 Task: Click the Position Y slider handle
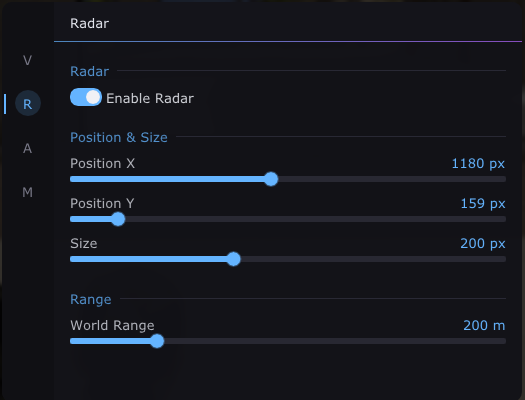pyautogui.click(x=118, y=219)
